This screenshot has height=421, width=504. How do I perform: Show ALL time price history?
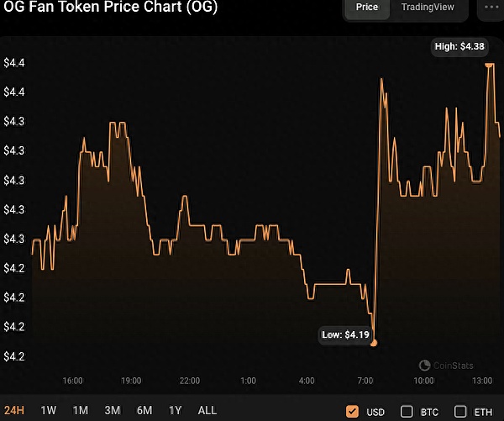click(x=207, y=411)
